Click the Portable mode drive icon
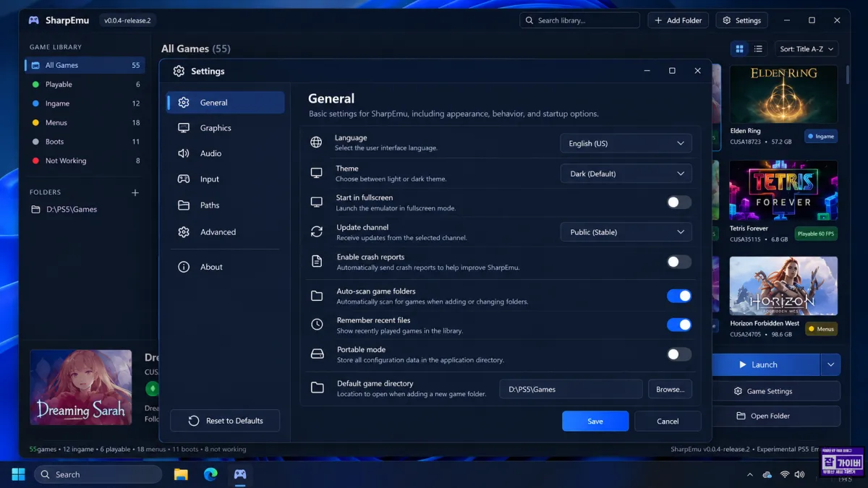Viewport: 868px width, 488px height. pyautogui.click(x=317, y=354)
